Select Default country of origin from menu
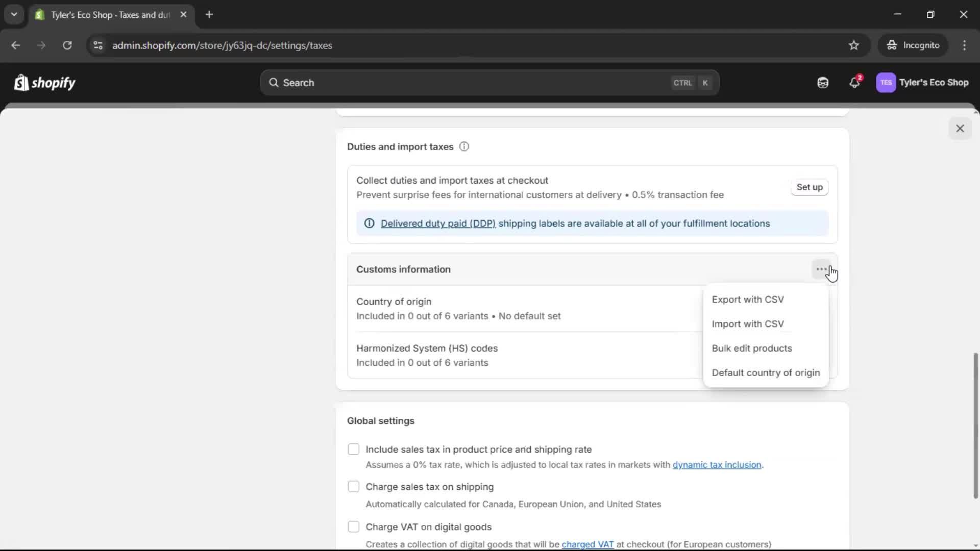This screenshot has height=551, width=980. pos(766,372)
